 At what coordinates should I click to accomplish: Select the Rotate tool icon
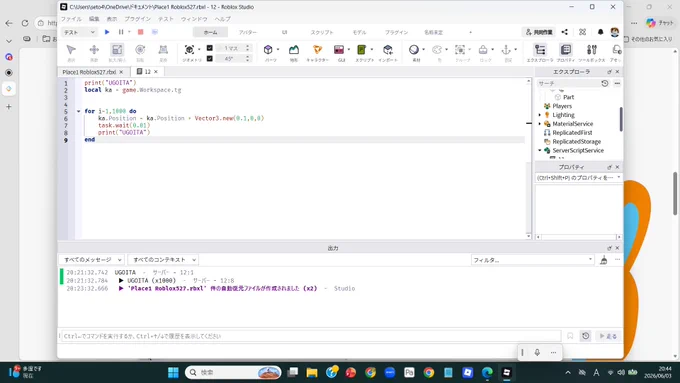[140, 50]
